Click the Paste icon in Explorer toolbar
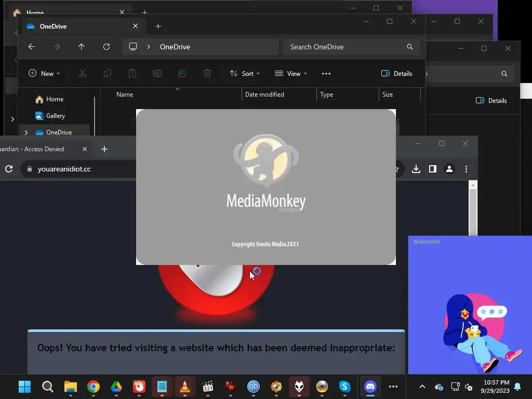The height and width of the screenshot is (399, 532). pyautogui.click(x=132, y=74)
